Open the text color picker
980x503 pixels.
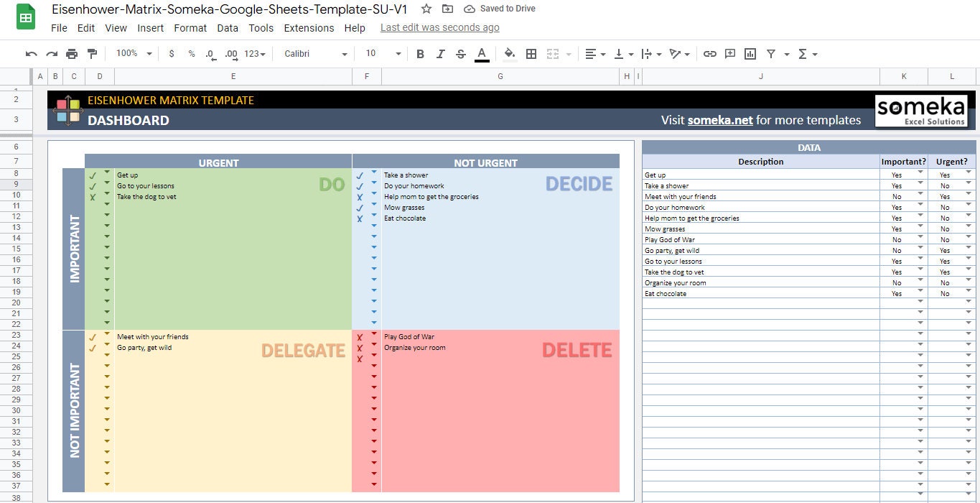481,54
